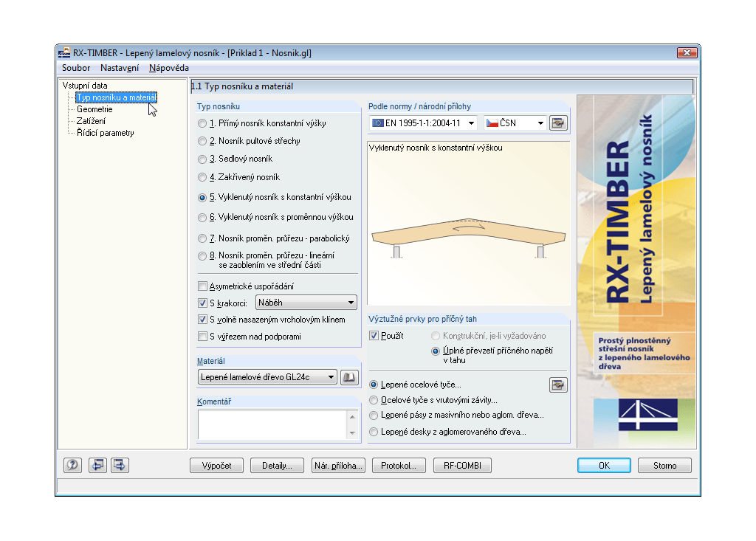The image size is (756, 541).
Task: Open national annex settings icon beside ČSN dropdown
Action: [x=559, y=123]
